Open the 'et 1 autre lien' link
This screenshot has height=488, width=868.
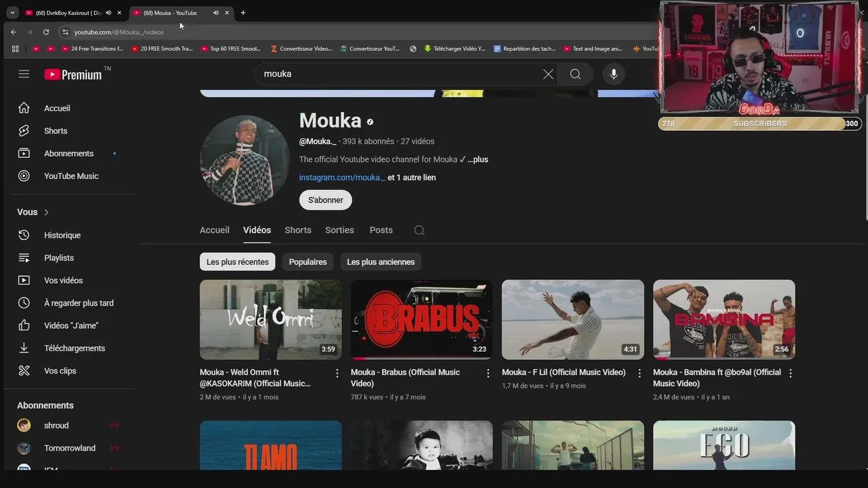coord(412,178)
